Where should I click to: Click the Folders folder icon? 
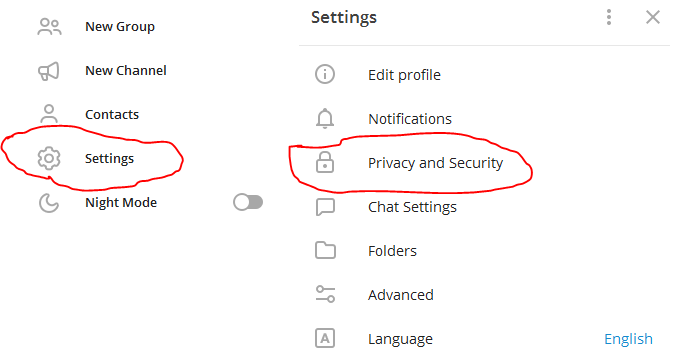click(325, 250)
